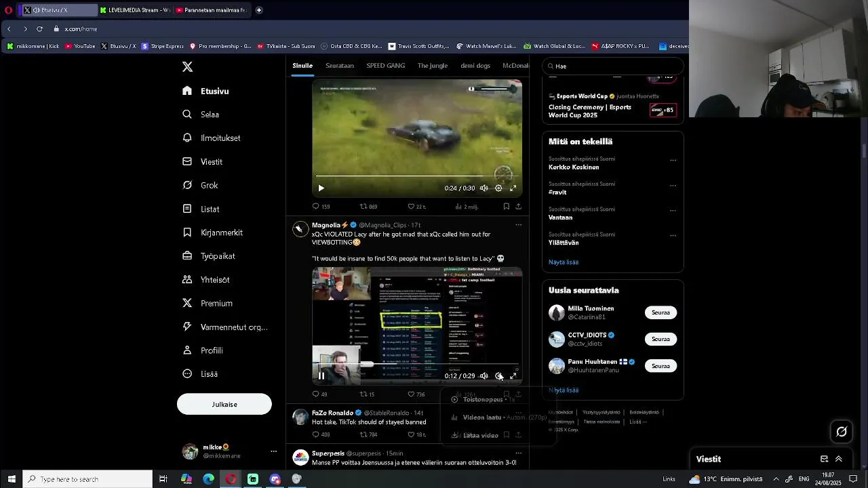This screenshot has height=488, width=868.
Task: Select the Seurataan tab
Action: click(x=340, y=66)
